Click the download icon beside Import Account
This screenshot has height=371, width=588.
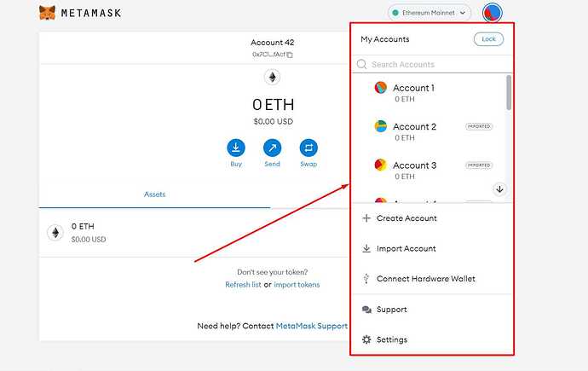click(x=366, y=248)
